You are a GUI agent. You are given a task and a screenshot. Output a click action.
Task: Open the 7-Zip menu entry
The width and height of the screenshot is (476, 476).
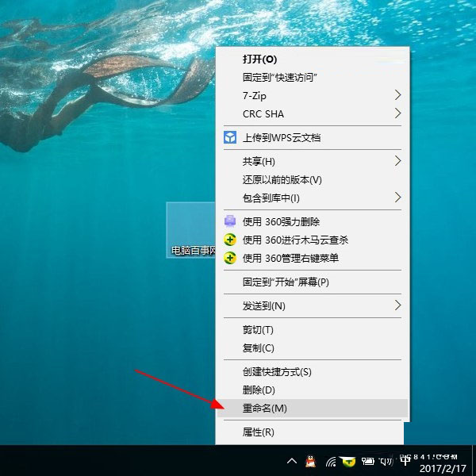pyautogui.click(x=313, y=95)
